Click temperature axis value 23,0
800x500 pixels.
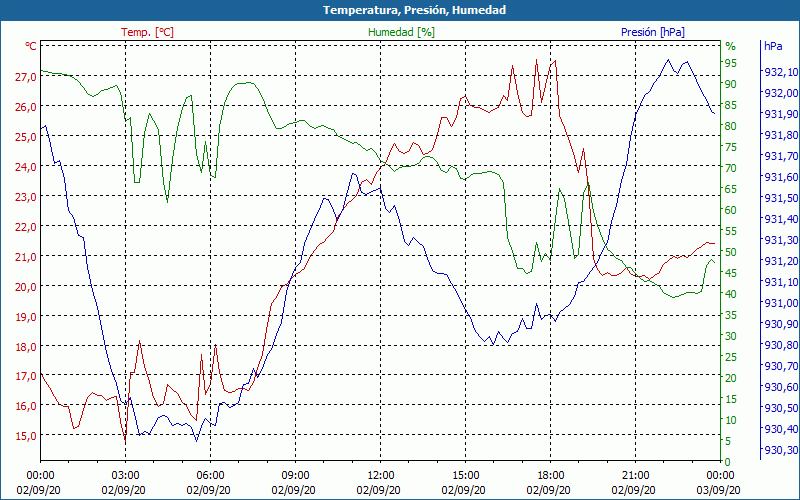tap(26, 196)
